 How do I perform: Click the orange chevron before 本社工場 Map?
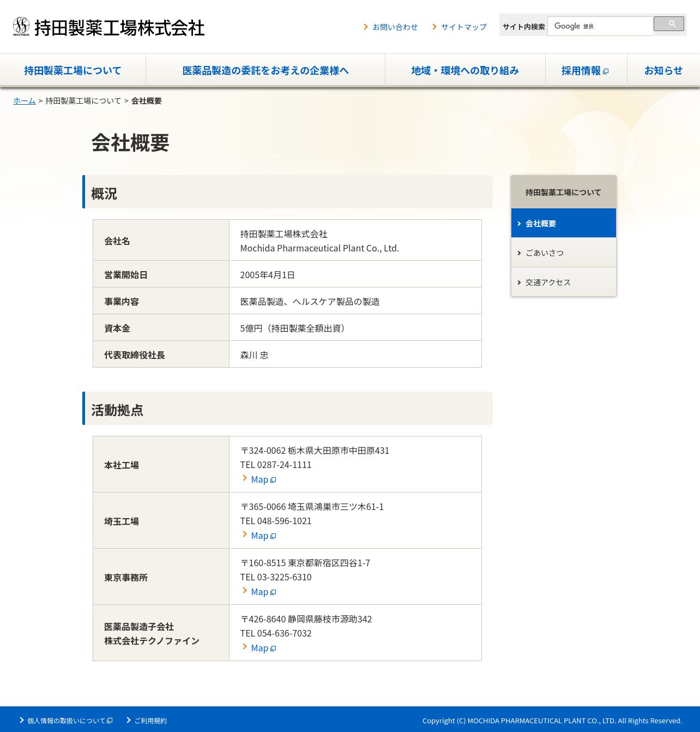245,478
